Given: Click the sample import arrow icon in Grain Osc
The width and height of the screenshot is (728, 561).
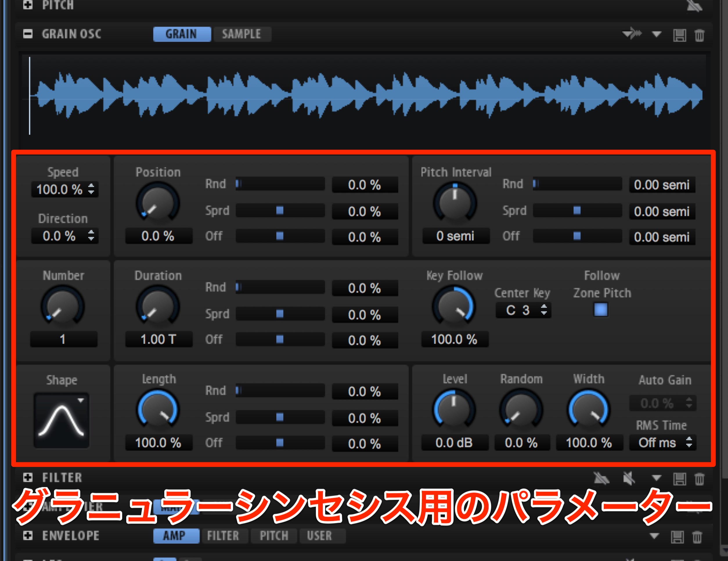Looking at the screenshot, I should click(632, 34).
